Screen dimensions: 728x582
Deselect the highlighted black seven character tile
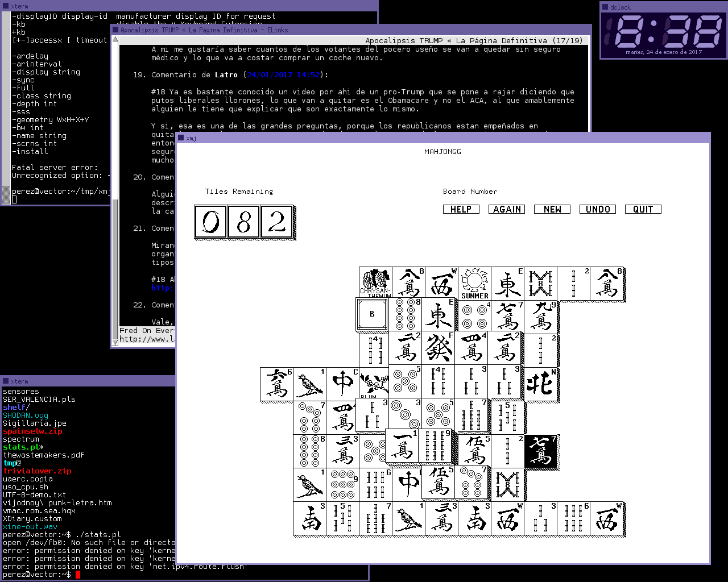point(540,451)
